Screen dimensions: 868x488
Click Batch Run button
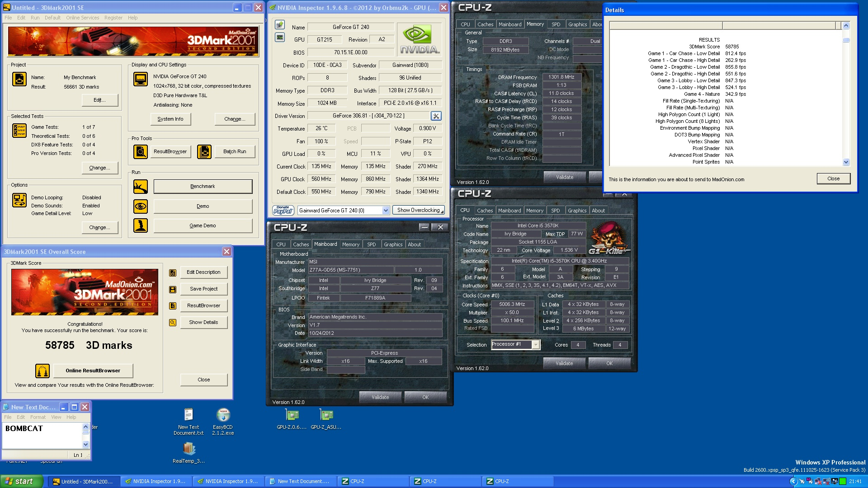pos(235,152)
